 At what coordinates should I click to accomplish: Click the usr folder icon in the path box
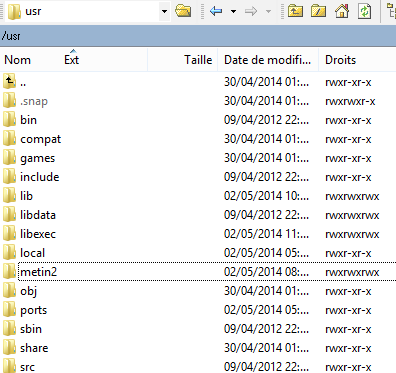(x=14, y=11)
